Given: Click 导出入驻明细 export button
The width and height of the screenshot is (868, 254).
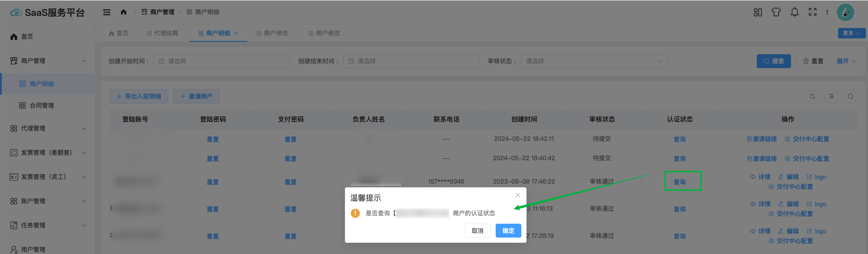Looking at the screenshot, I should tap(139, 96).
